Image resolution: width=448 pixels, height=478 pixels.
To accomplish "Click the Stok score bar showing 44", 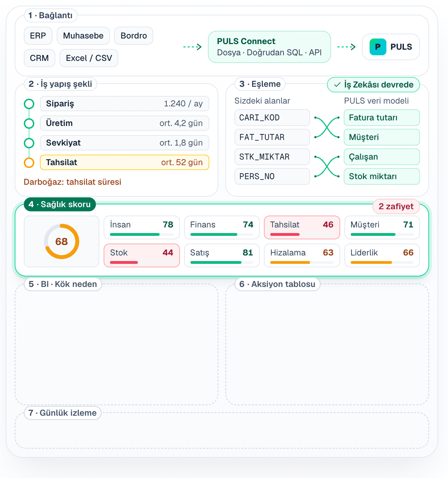I will (142, 255).
